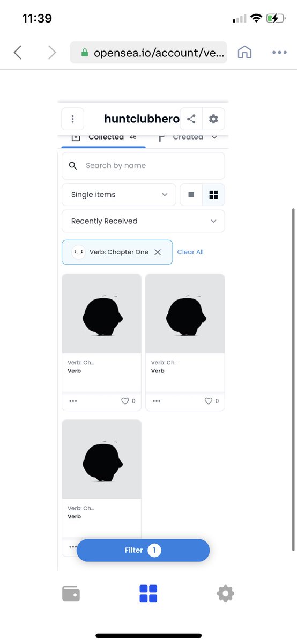Favorite the second Verb card with heart
The width and height of the screenshot is (297, 644).
tap(209, 401)
